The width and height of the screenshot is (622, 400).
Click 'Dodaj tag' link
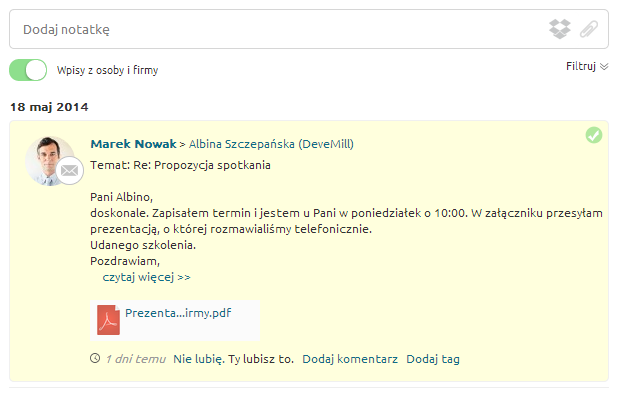click(433, 359)
